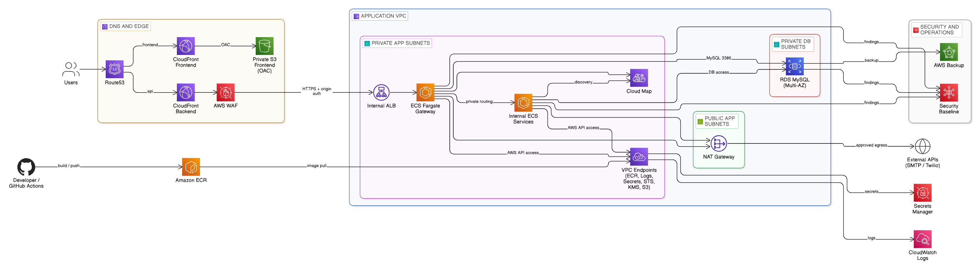Click the 'HTTPS + origin auth' edge label
980x268 pixels.
click(x=317, y=91)
